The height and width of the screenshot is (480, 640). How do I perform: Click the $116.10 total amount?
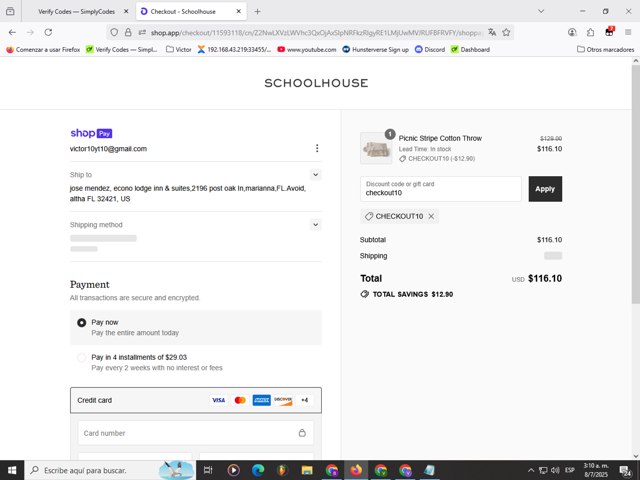pos(545,278)
